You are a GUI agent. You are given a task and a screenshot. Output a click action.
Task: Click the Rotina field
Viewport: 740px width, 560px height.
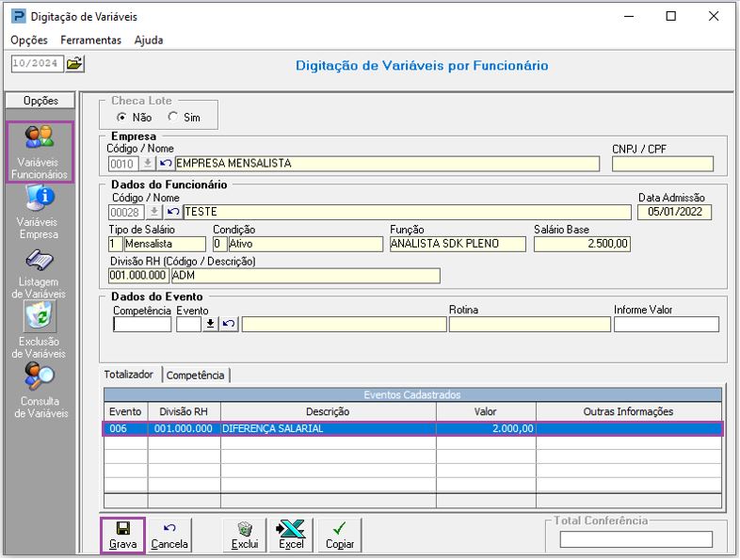529,324
